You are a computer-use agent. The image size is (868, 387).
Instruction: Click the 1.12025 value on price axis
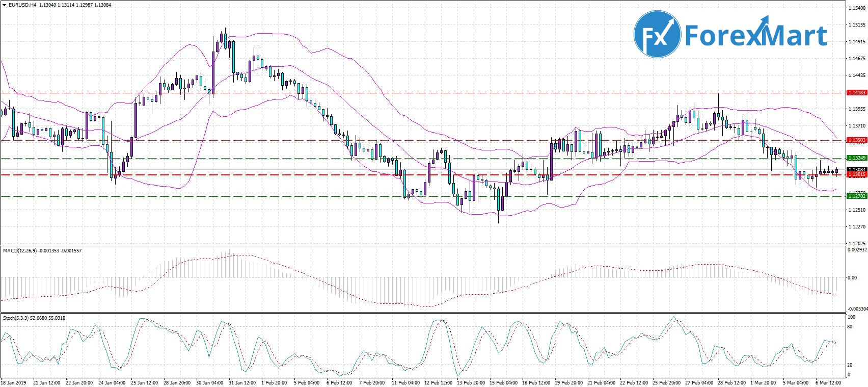[856, 243]
